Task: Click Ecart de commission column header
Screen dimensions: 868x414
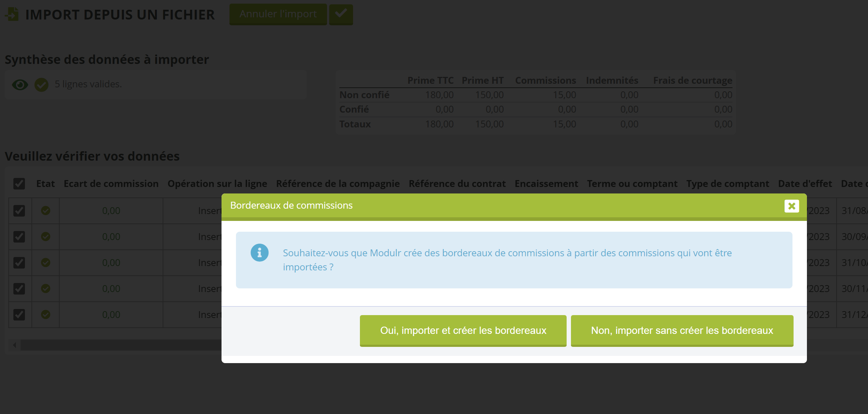Action: coord(111,184)
